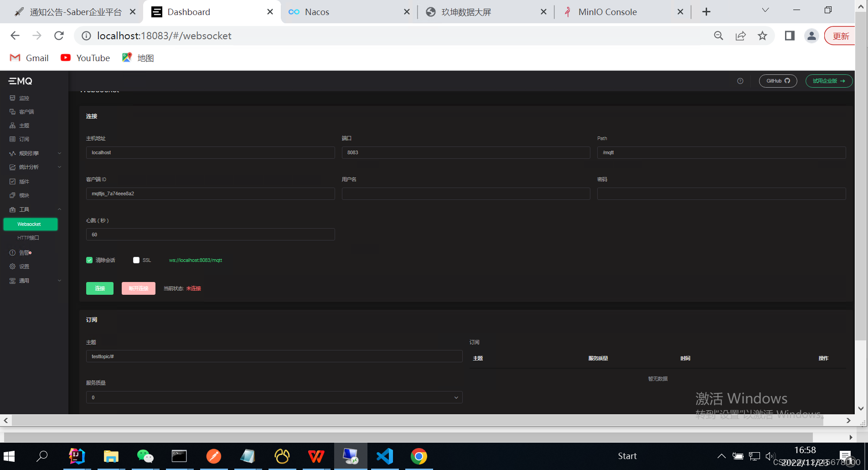Click the help question-mark icon near GitHub

point(739,81)
